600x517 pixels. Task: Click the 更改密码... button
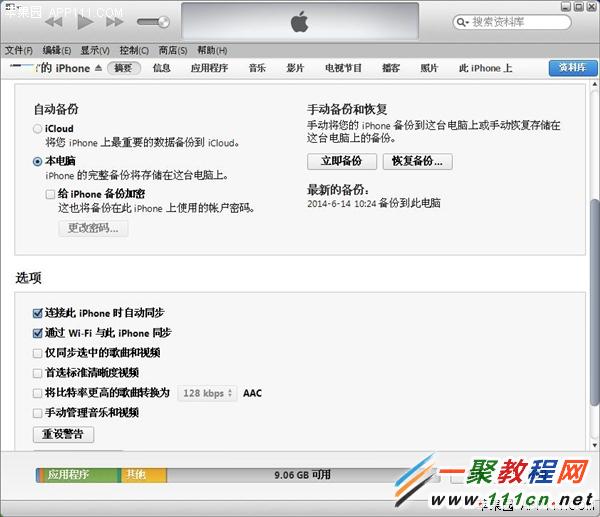(x=93, y=228)
